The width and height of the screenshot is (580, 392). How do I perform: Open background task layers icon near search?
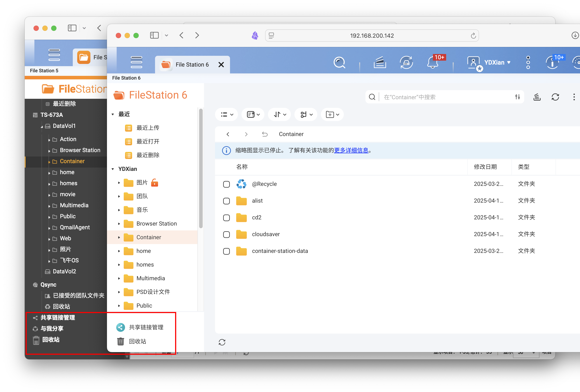(x=537, y=97)
